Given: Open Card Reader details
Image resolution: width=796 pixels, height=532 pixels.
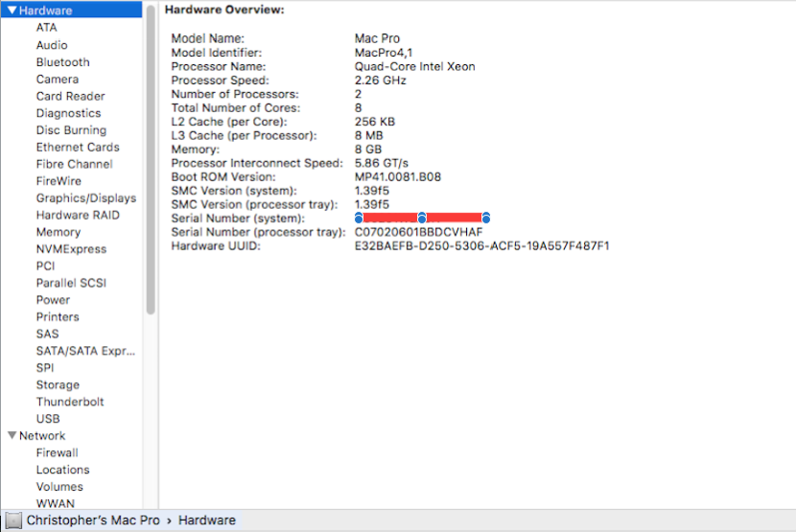Looking at the screenshot, I should tap(71, 96).
